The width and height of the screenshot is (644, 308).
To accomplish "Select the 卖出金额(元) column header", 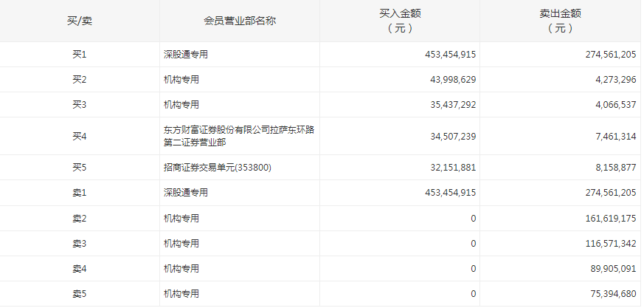I will pos(560,21).
